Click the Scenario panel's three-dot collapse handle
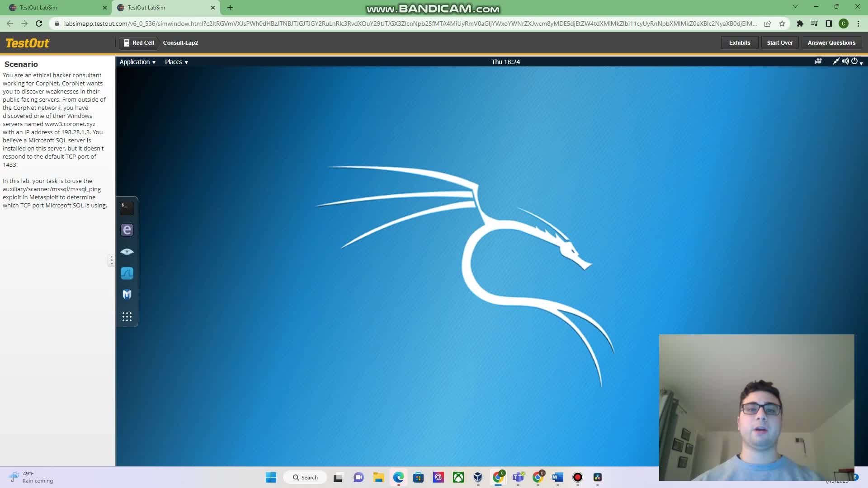 coord(112,260)
